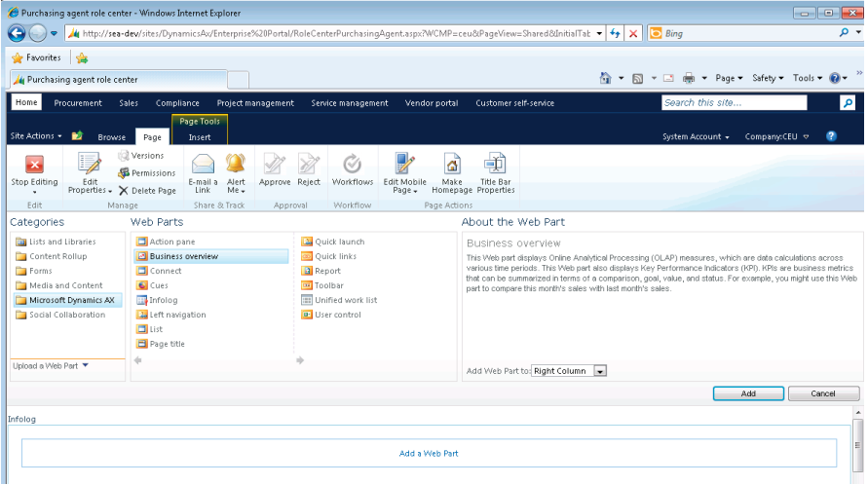Open the Right Column dropdown
Screen dimensions: 868x485
tap(600, 371)
